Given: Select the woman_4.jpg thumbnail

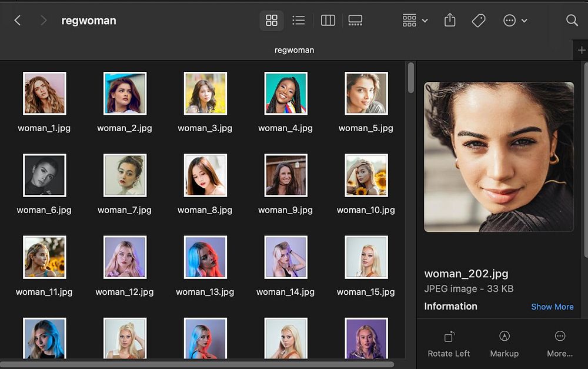Looking at the screenshot, I should tap(285, 93).
